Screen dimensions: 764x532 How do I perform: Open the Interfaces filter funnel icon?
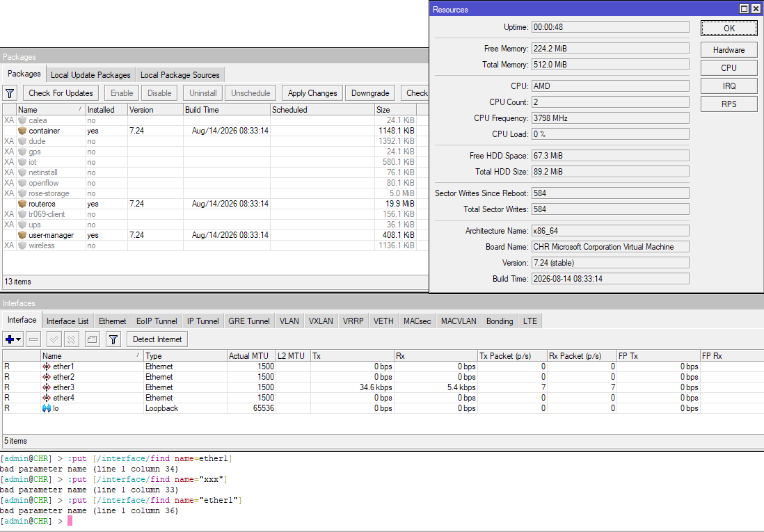pos(113,339)
